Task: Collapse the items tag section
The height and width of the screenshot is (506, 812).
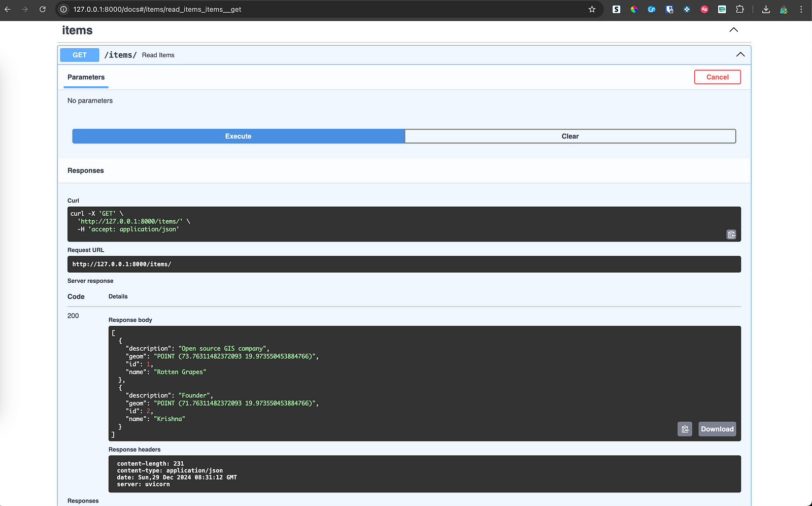Action: pos(733,30)
